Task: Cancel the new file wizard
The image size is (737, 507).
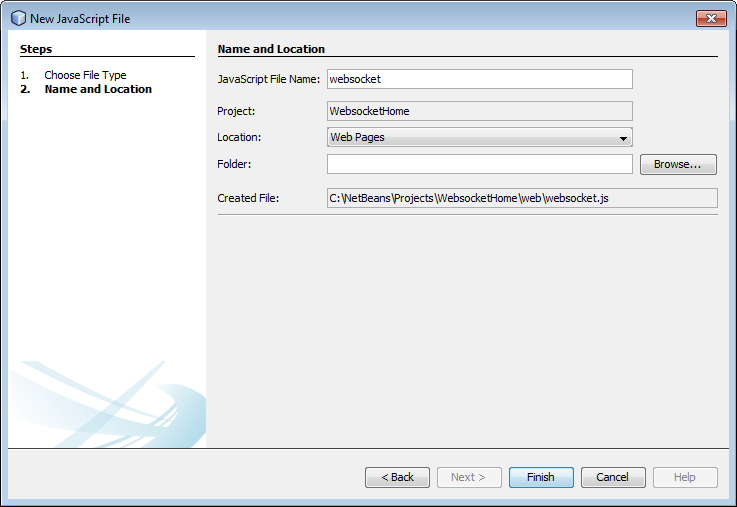Action: [613, 477]
